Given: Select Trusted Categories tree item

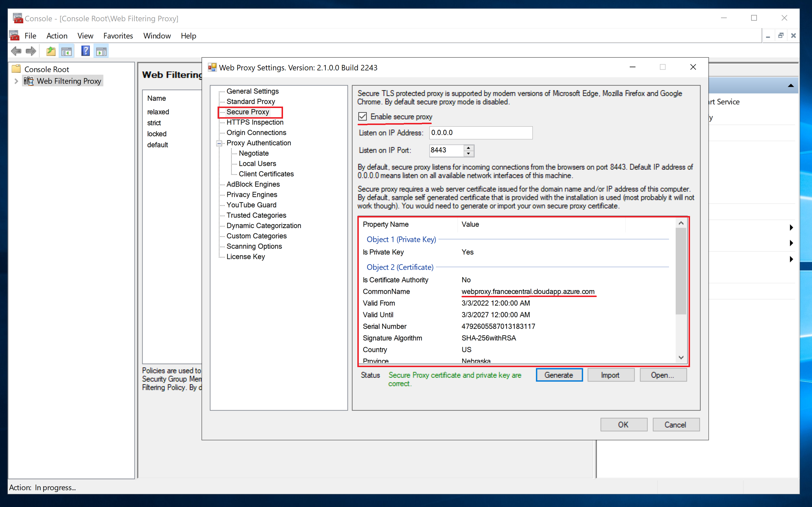Looking at the screenshot, I should tap(256, 215).
